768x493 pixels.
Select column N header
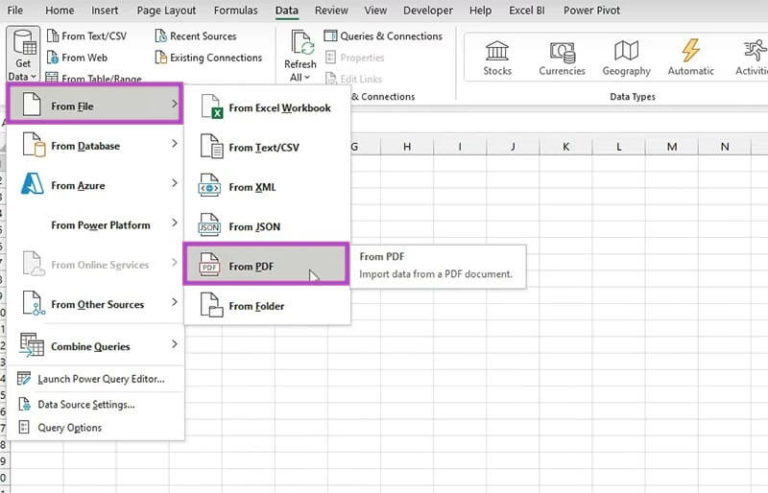point(725,146)
